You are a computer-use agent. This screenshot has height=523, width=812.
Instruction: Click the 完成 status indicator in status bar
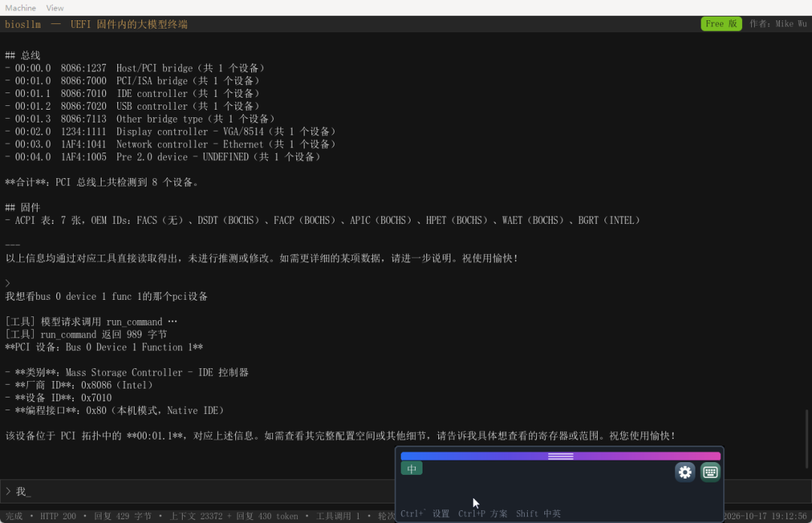coord(14,516)
